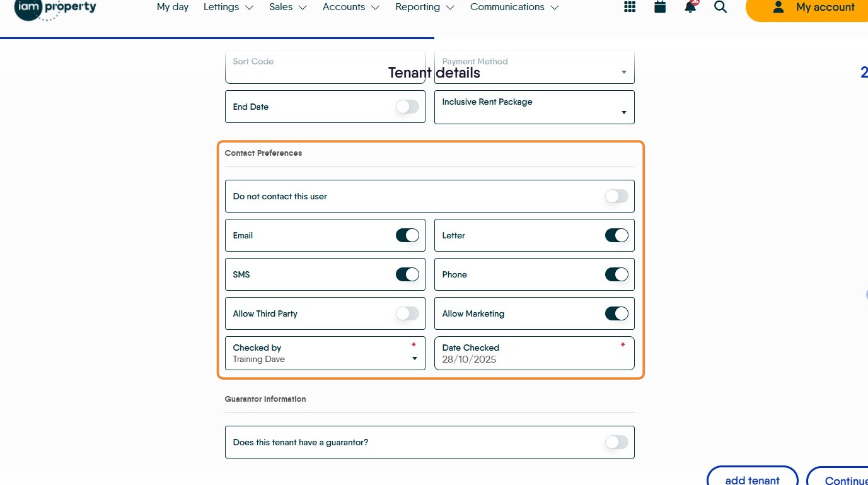Open the apps grid icon
The width and height of the screenshot is (868, 485).
(629, 7)
